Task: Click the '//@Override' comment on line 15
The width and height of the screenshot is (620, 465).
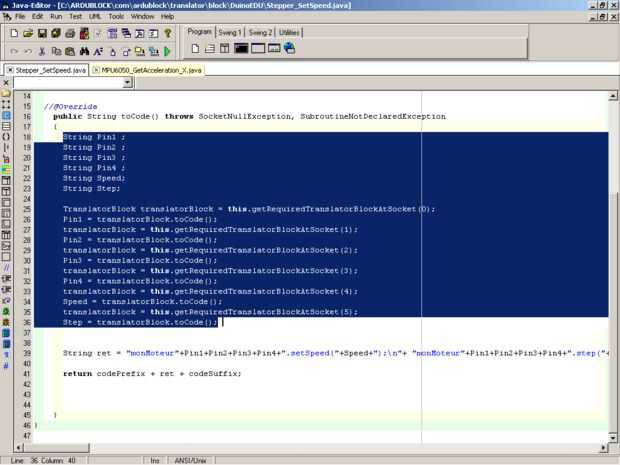Action: (70, 107)
